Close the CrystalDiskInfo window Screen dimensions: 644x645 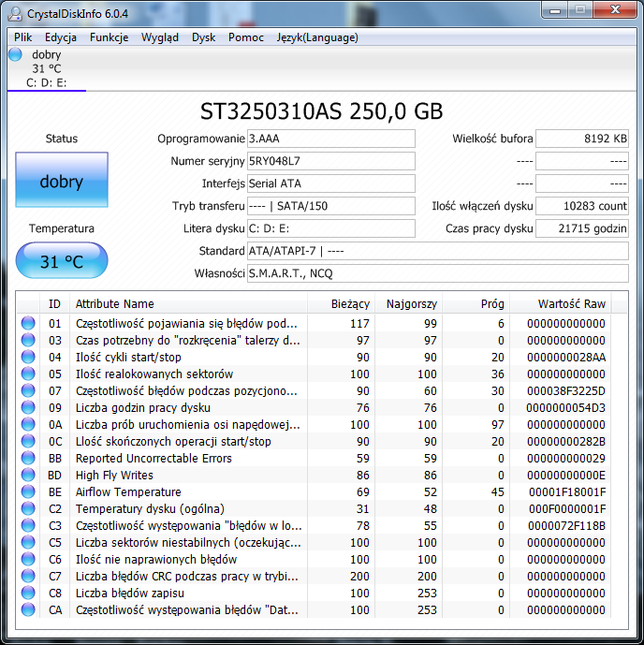[x=615, y=10]
